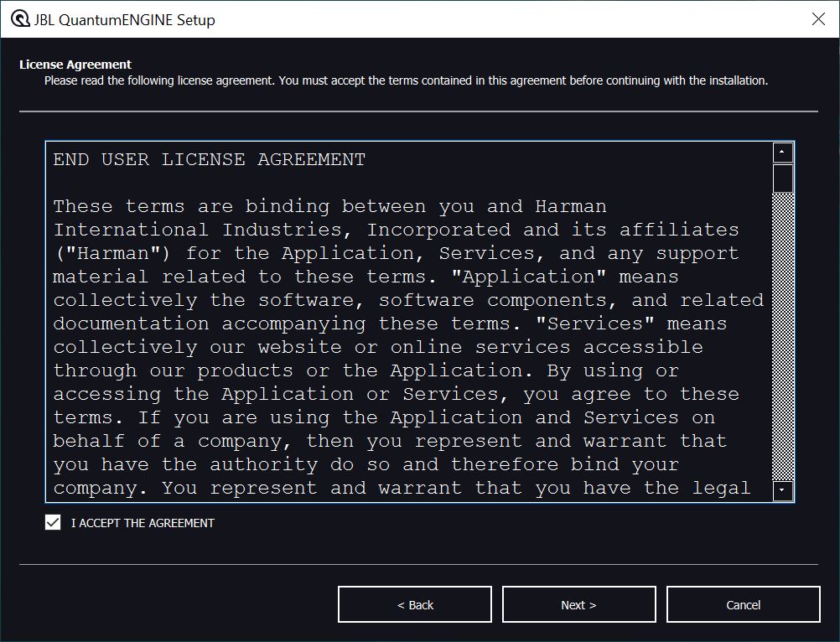840x642 pixels.
Task: Click the line 'you have the authority do so'
Action: (x=366, y=466)
